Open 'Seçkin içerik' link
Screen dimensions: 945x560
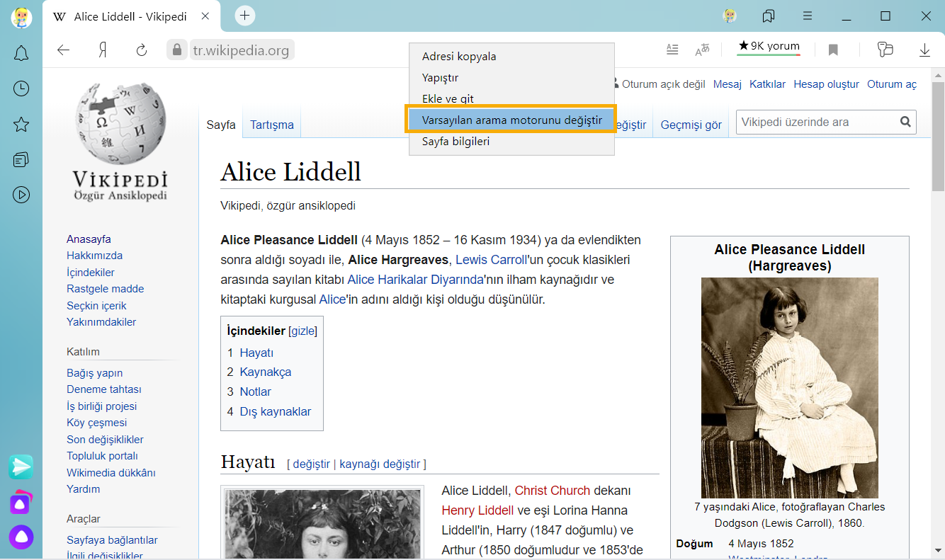[96, 306]
